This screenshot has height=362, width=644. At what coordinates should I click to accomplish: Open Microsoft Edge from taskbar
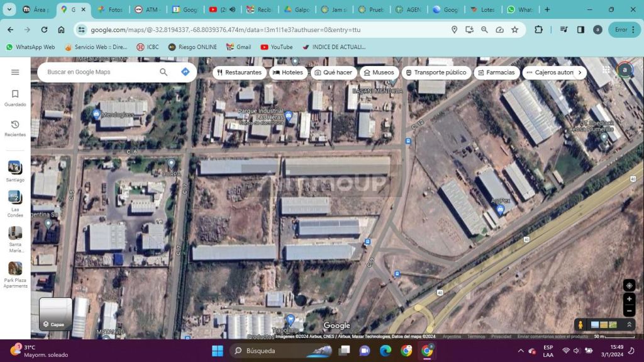pyautogui.click(x=386, y=351)
